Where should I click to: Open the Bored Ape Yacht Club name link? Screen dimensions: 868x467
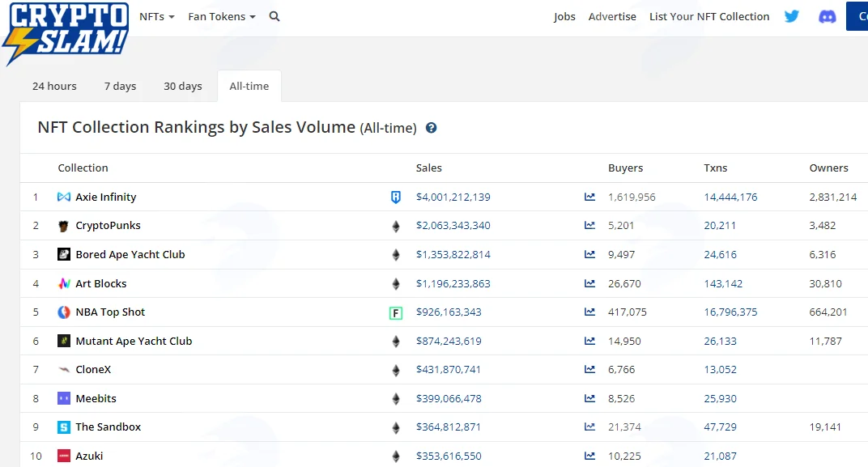click(x=130, y=254)
